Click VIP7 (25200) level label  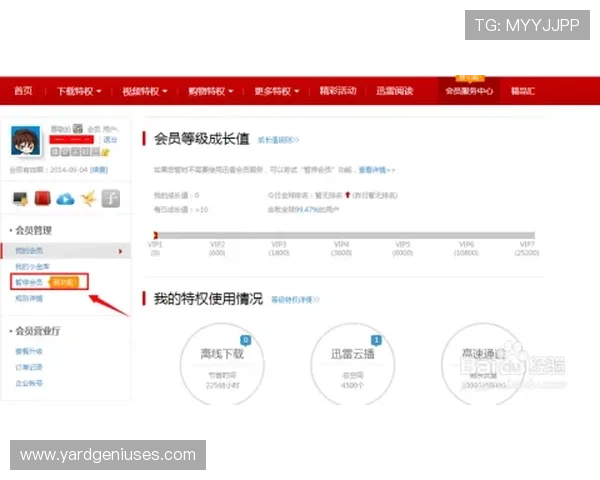click(527, 248)
